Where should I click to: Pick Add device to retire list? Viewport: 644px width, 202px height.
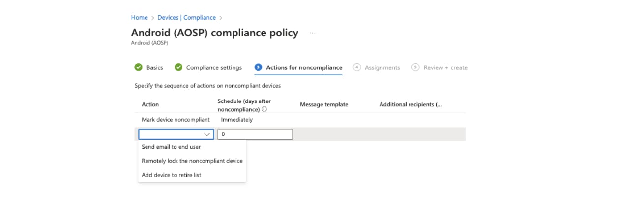click(x=171, y=175)
